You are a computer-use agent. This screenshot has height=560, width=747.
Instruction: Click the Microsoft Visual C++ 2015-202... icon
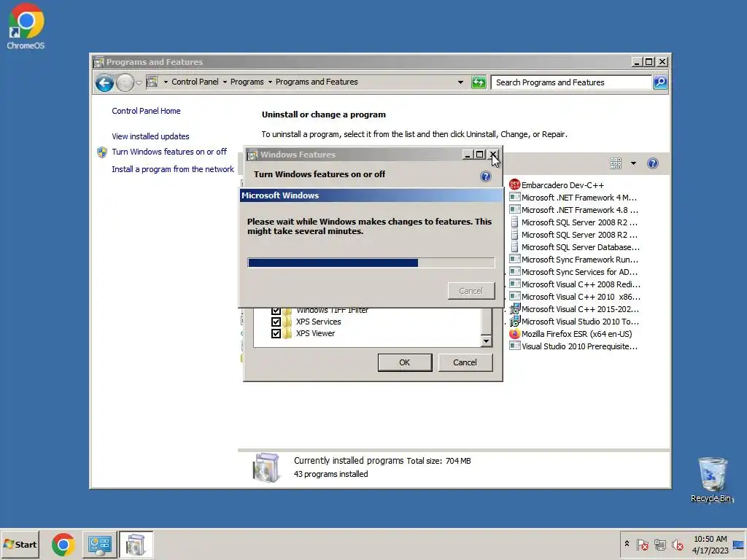coord(514,309)
